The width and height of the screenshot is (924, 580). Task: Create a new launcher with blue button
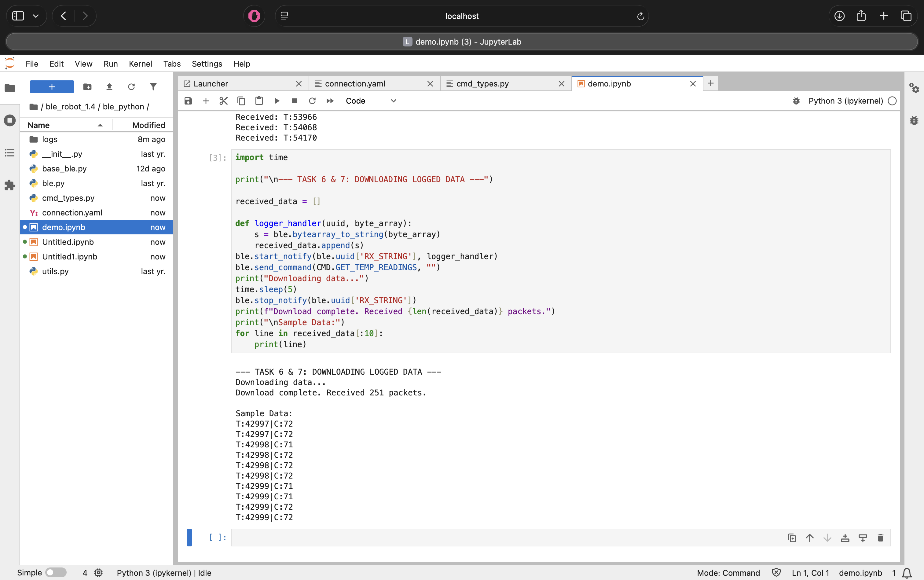point(51,87)
